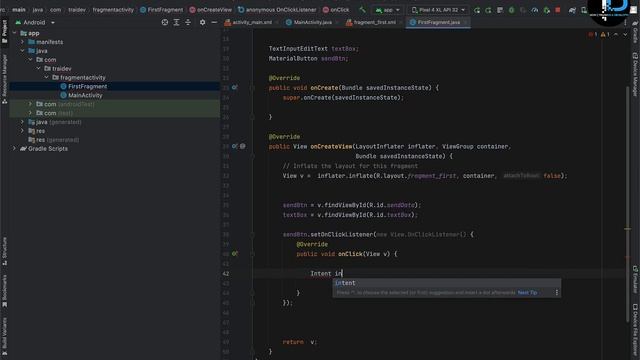Open the Pixel 4 XL API 32 device dropdown
This screenshot has width=640, height=360.
438,10
